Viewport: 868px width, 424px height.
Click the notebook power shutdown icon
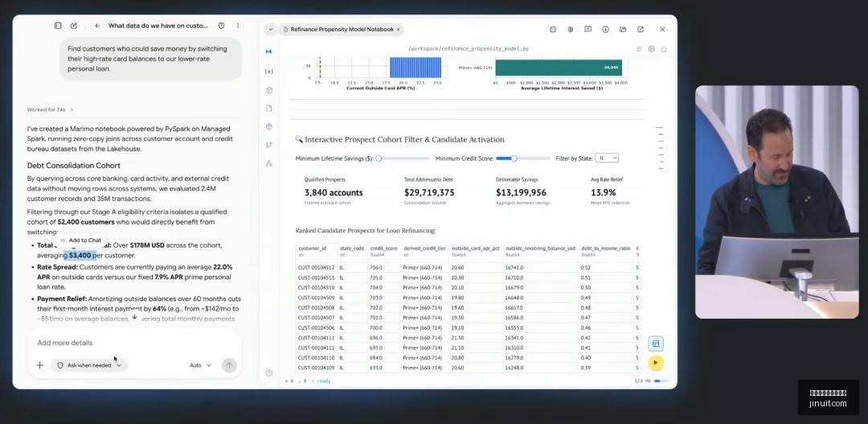click(664, 49)
